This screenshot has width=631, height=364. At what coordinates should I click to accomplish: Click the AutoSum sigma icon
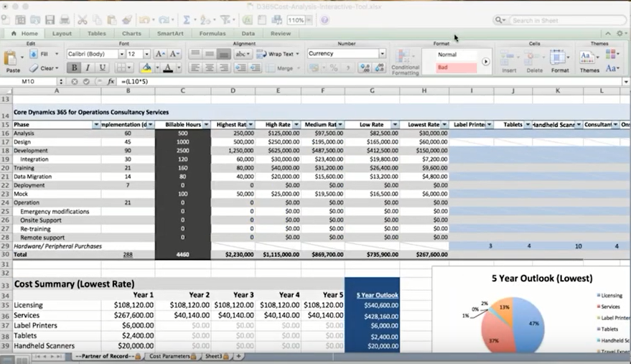point(187,20)
